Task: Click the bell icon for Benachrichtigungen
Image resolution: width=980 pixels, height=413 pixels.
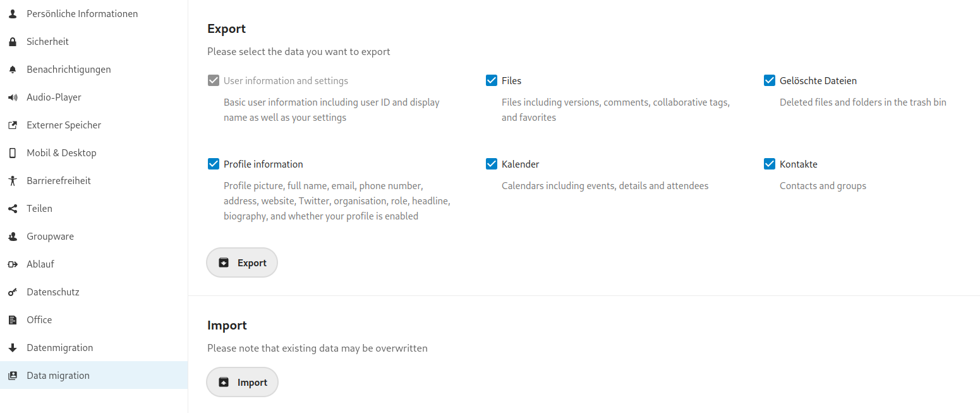Action: [x=13, y=70]
